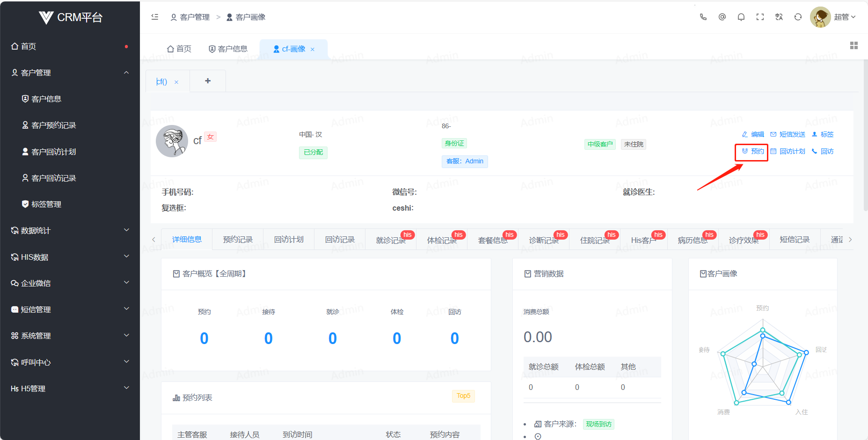Click the refresh page icon

tap(798, 17)
